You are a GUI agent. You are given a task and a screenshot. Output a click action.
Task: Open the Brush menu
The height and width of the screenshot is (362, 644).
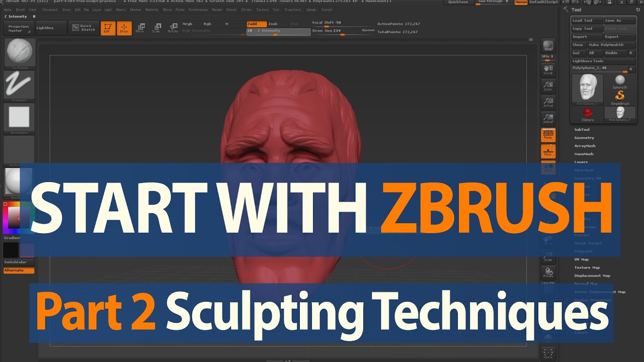click(20, 10)
